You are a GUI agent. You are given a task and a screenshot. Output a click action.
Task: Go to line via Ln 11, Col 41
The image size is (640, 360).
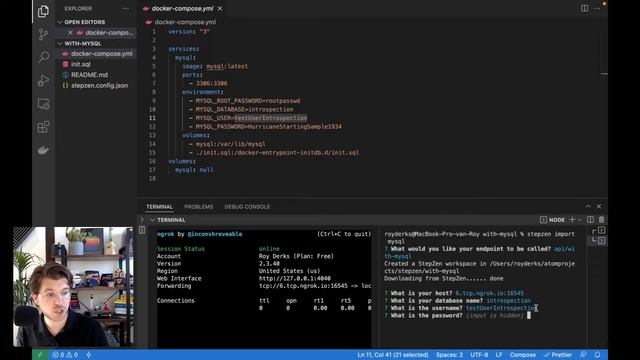tap(393, 355)
